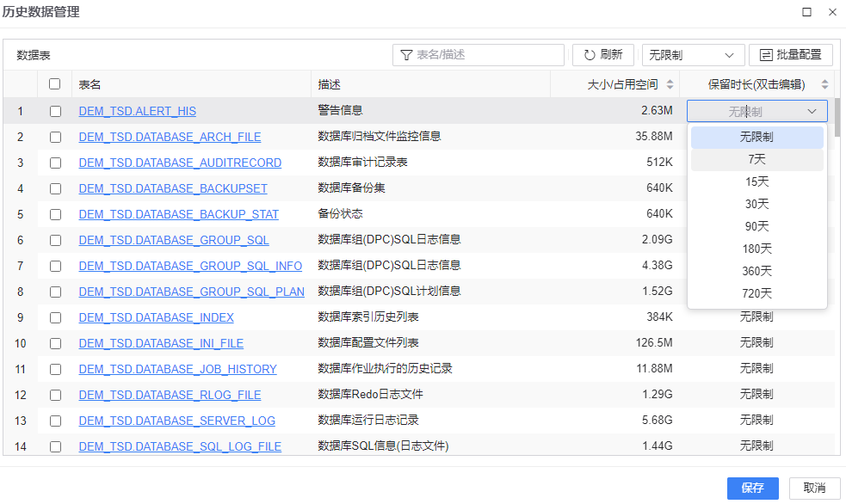Select checkbox of DATABASE_AUDITRECORD row
The height and width of the screenshot is (504, 846).
[56, 163]
